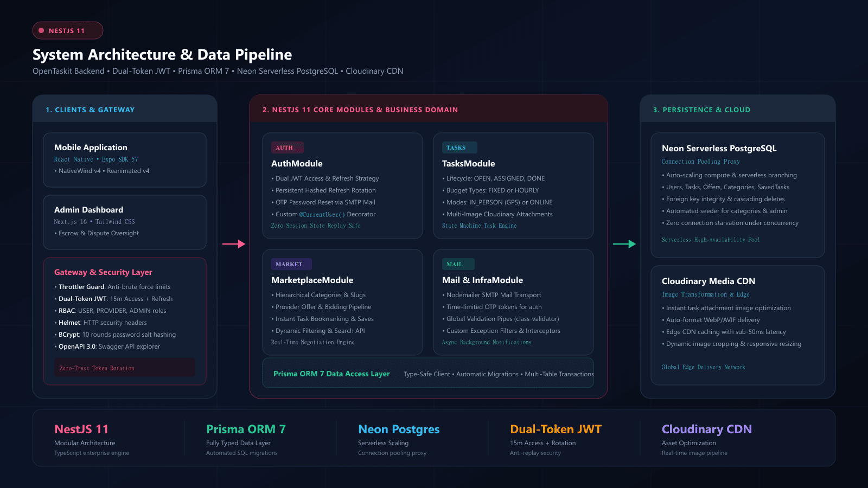
Task: Select the MAIL tag label
Action: [x=458, y=264]
